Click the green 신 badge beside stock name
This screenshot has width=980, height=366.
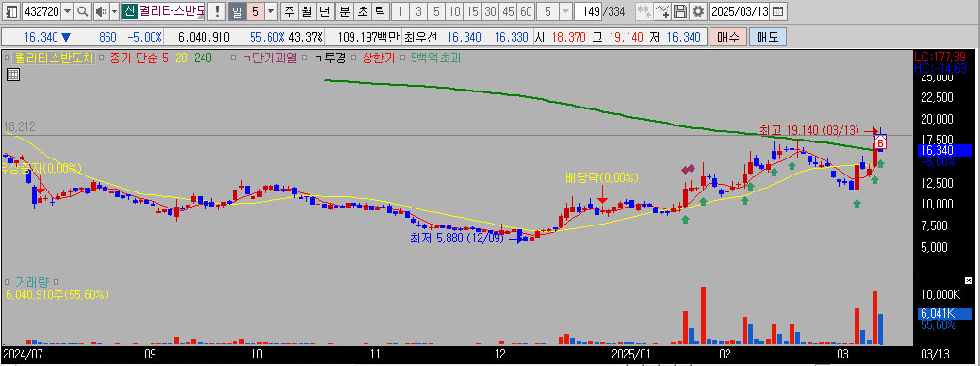tap(129, 10)
